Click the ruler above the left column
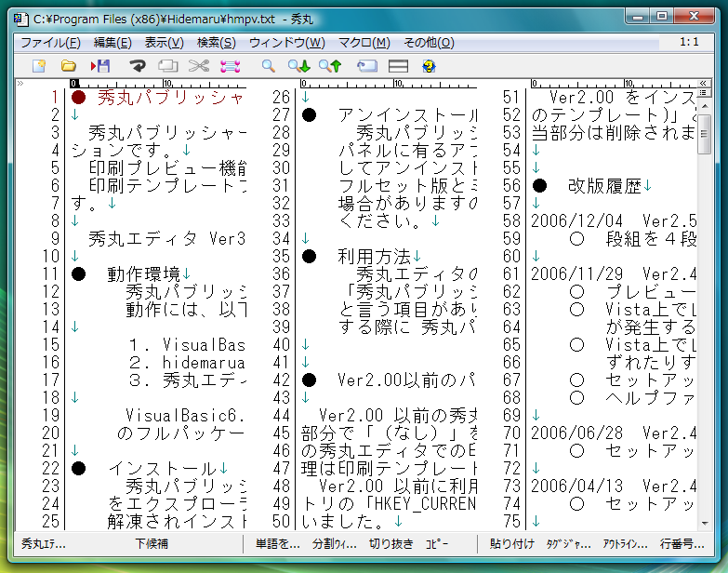 158,84
